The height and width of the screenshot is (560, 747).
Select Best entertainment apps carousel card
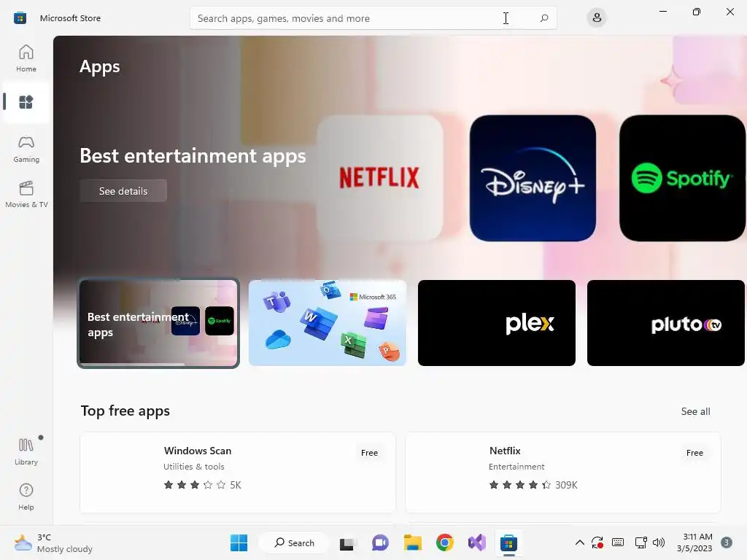point(158,323)
